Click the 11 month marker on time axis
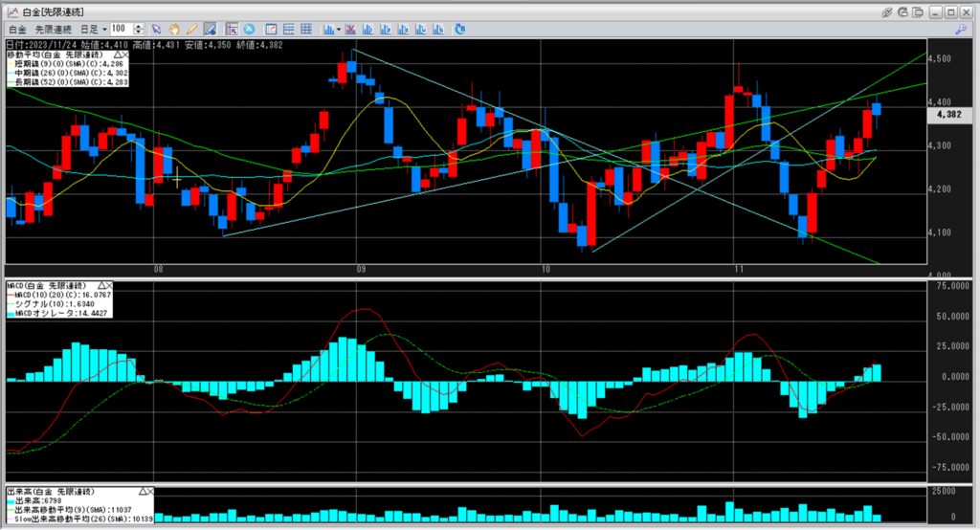This screenshot has height=530, width=980. tap(740, 270)
